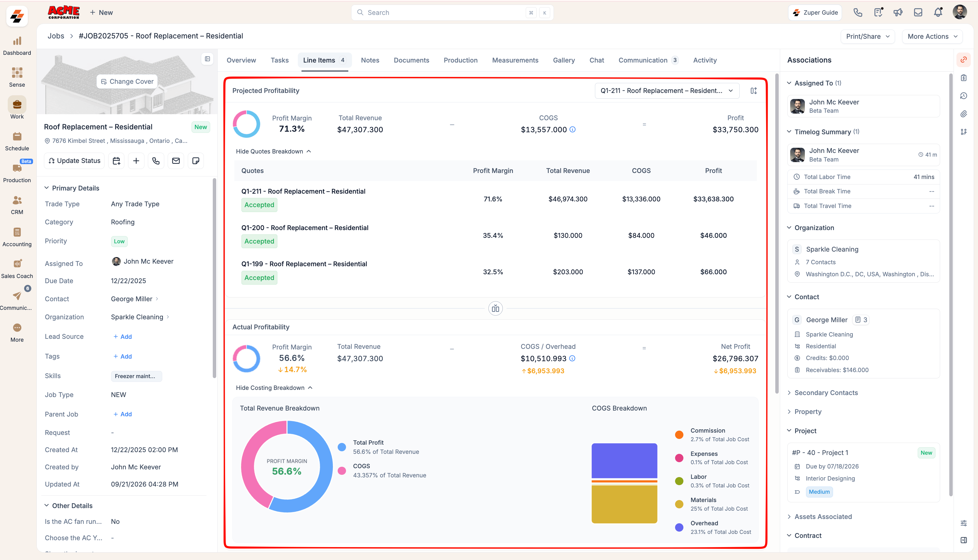Click the add note icon beside email
Screen dimensions: 978x560
[x=196, y=161]
